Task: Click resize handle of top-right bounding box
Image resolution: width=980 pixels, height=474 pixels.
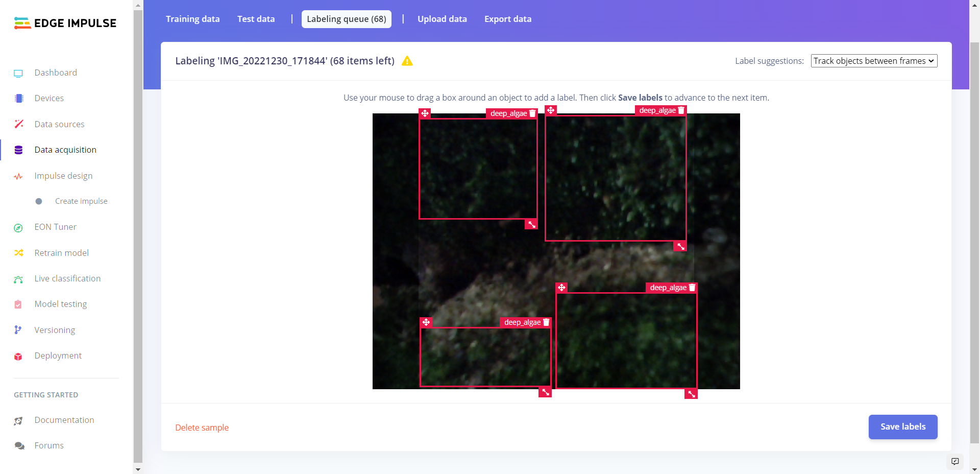Action: (680, 246)
